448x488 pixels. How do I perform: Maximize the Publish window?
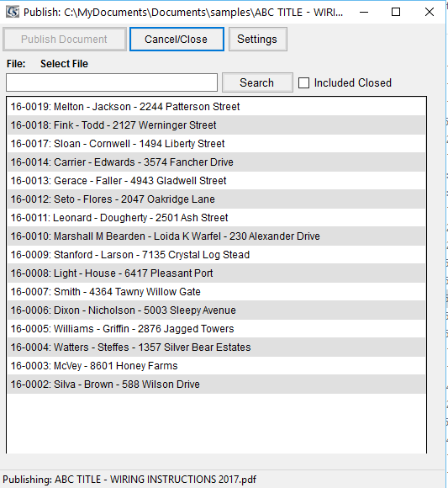click(x=396, y=12)
